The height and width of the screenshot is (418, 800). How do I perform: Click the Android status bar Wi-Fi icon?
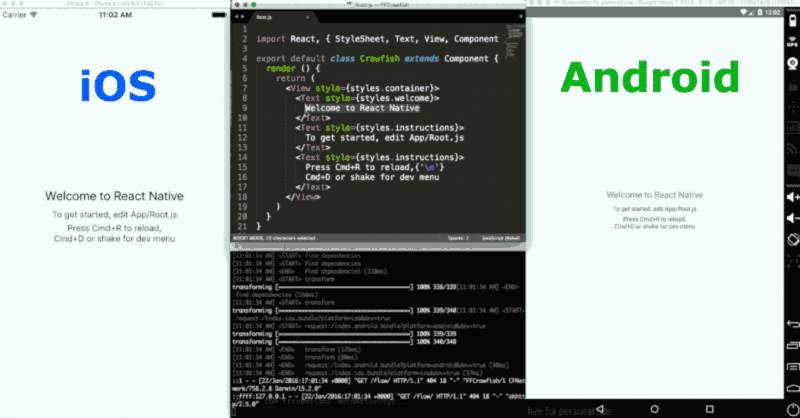click(744, 12)
